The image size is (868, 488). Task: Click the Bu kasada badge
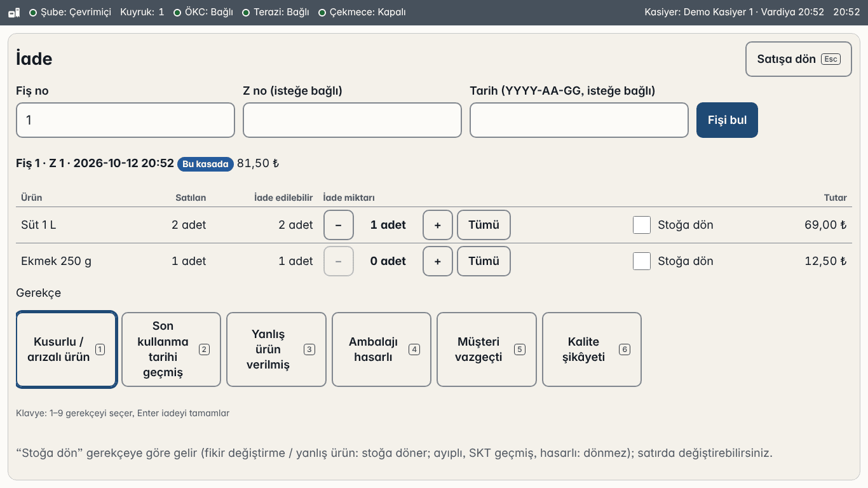pos(205,164)
